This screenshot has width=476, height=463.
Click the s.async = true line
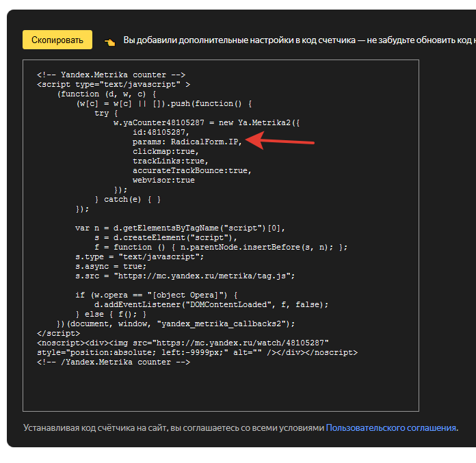pyautogui.click(x=110, y=266)
